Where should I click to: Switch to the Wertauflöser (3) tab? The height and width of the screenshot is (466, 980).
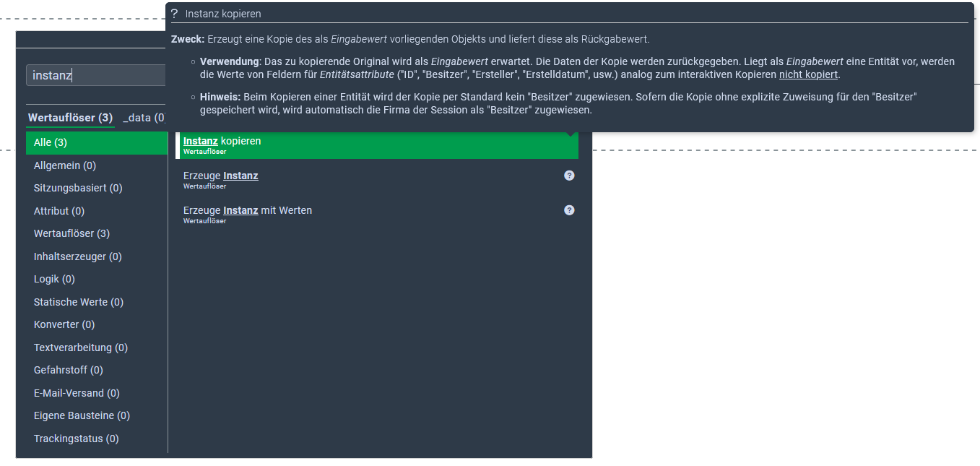(70, 118)
